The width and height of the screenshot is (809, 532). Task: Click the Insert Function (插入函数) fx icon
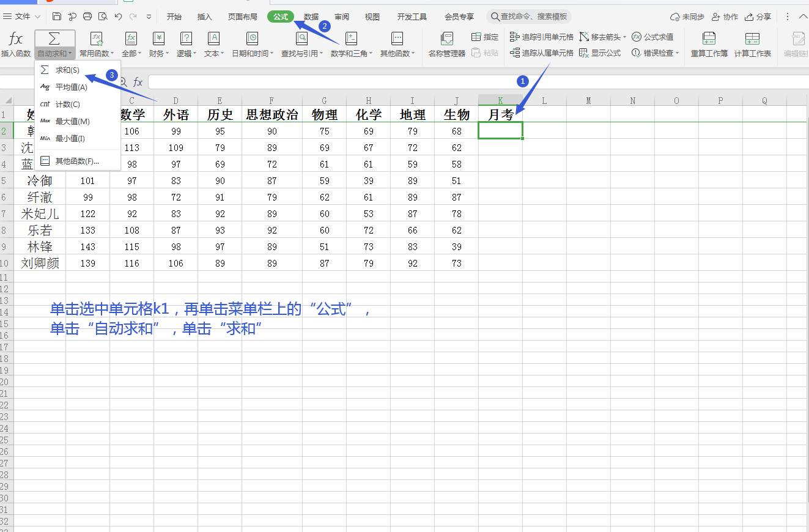[16, 39]
